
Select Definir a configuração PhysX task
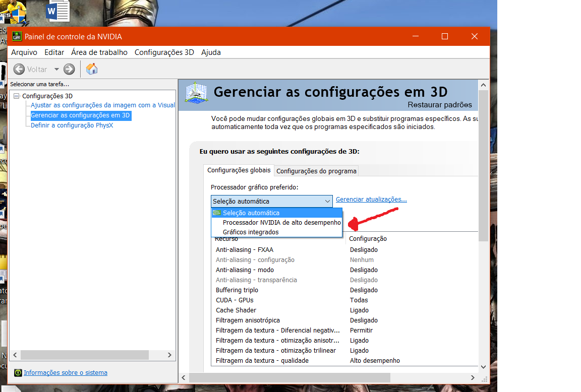(72, 125)
